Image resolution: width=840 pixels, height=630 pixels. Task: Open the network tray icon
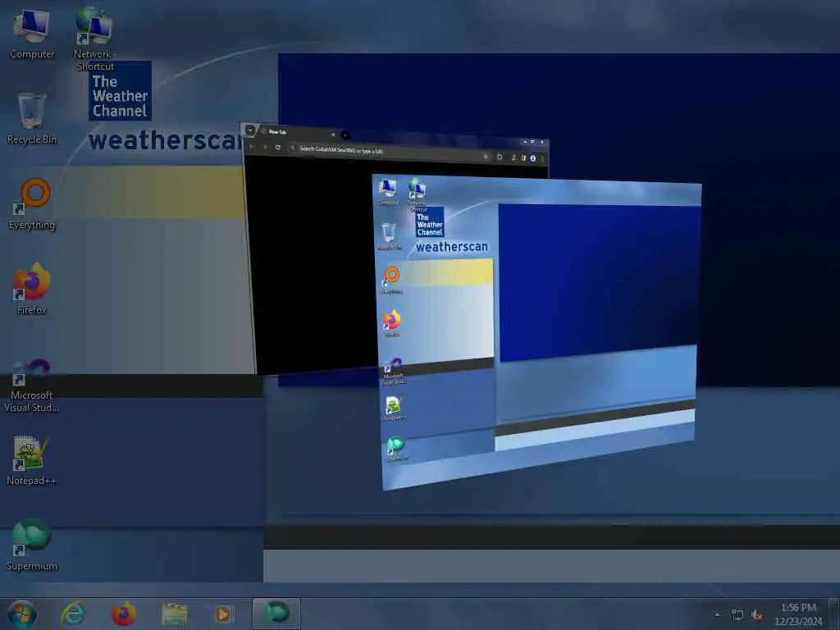(737, 615)
